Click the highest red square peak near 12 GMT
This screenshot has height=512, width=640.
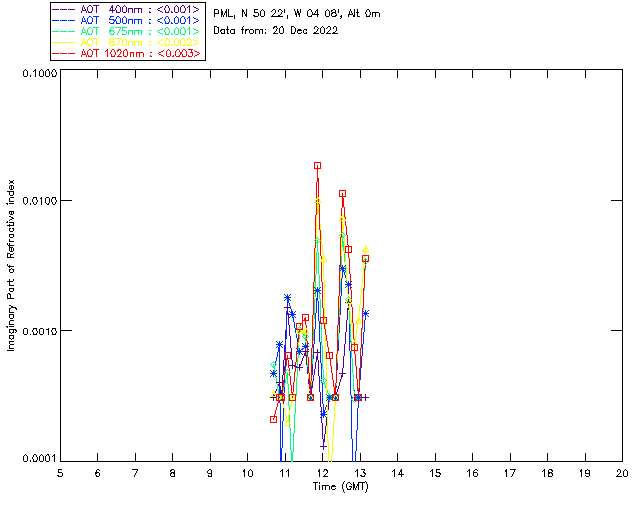pos(318,165)
